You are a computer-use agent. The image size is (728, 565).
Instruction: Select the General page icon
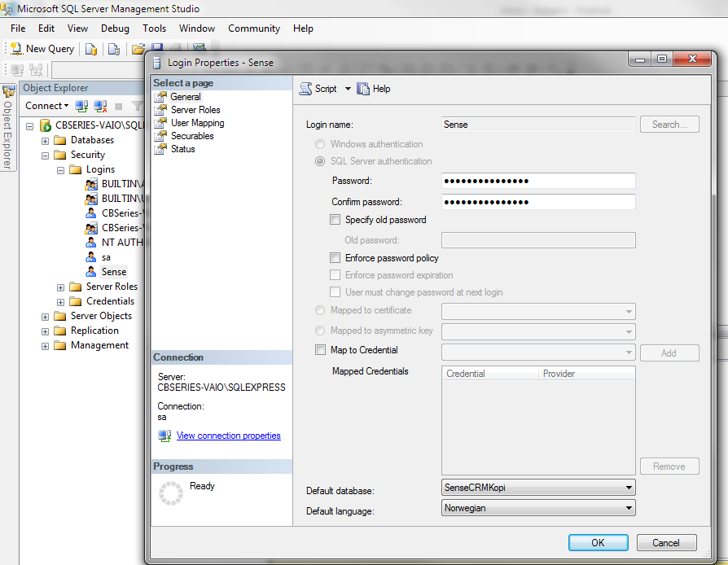tap(160, 97)
